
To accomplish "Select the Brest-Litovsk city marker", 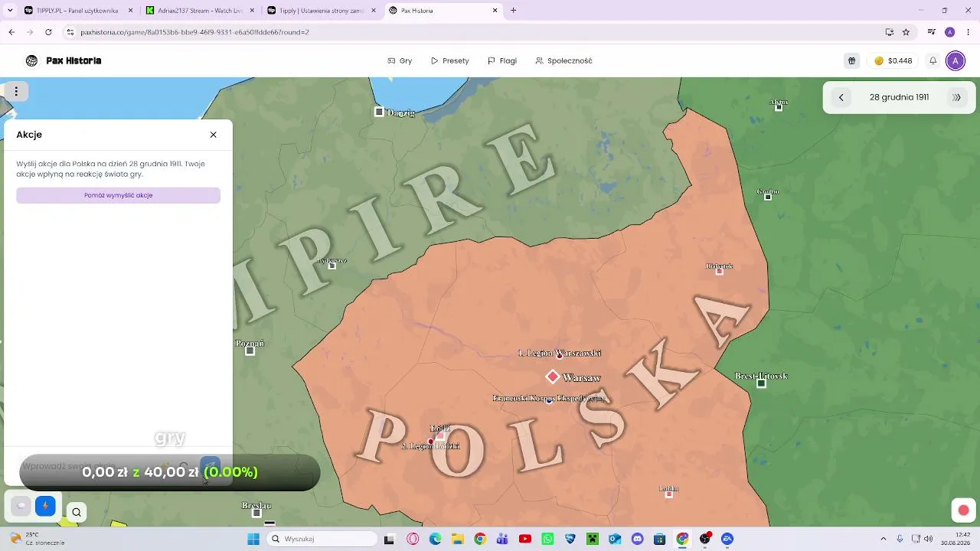I will click(x=761, y=383).
